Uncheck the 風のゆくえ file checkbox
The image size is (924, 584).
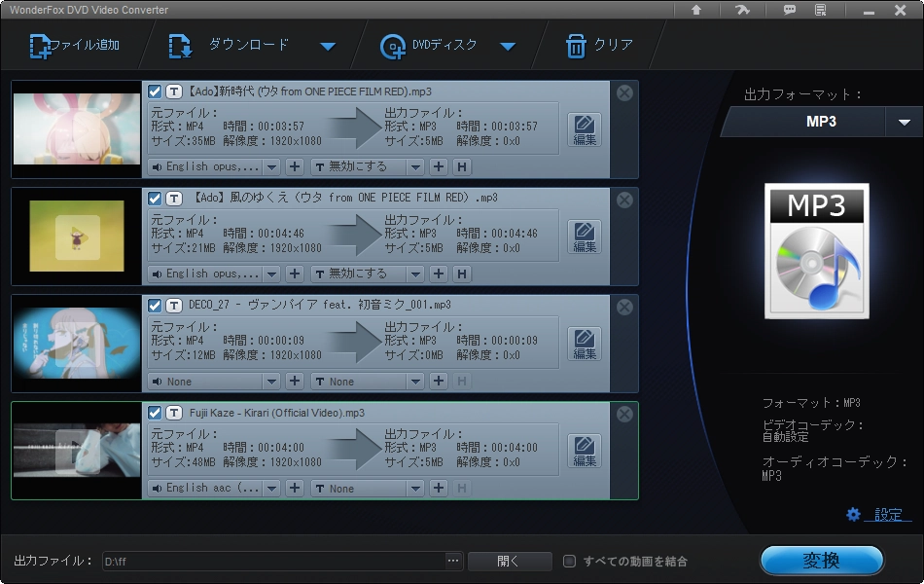[155, 199]
